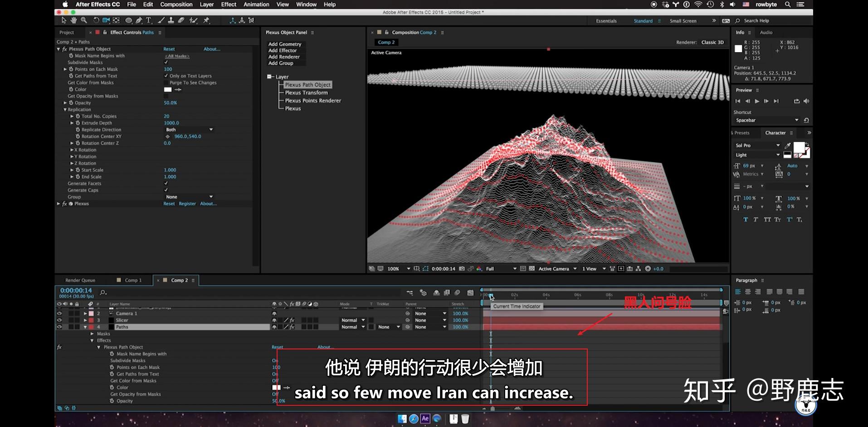Click the snapshot camera icon in viewer
868x427 pixels.
(x=462, y=269)
